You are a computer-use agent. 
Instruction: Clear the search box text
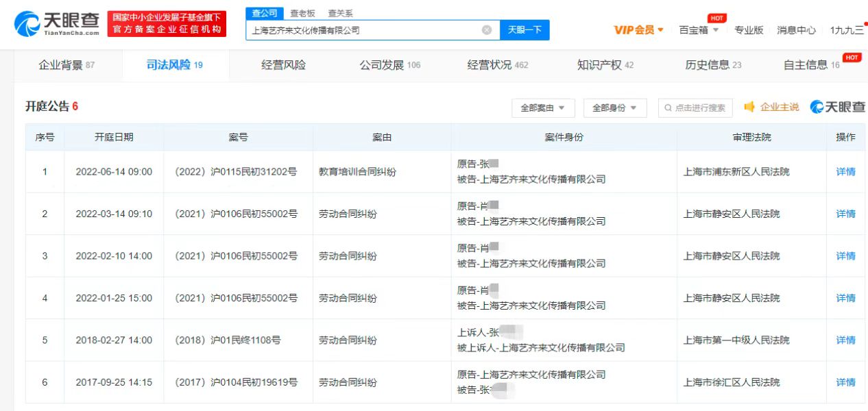pyautogui.click(x=487, y=30)
